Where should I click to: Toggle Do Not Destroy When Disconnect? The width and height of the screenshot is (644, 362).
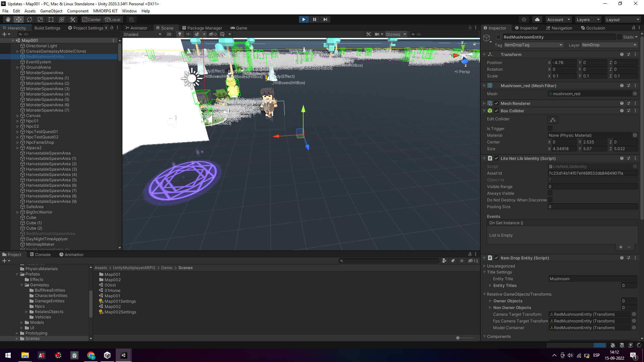pyautogui.click(x=550, y=200)
